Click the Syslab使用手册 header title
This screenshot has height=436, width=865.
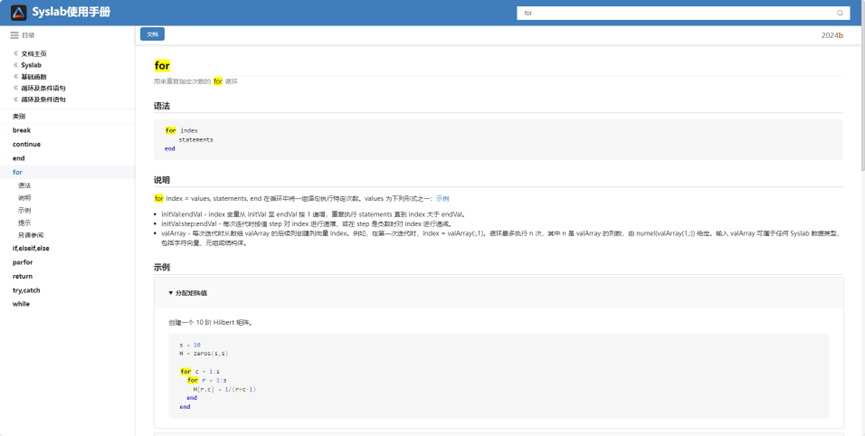click(x=71, y=12)
